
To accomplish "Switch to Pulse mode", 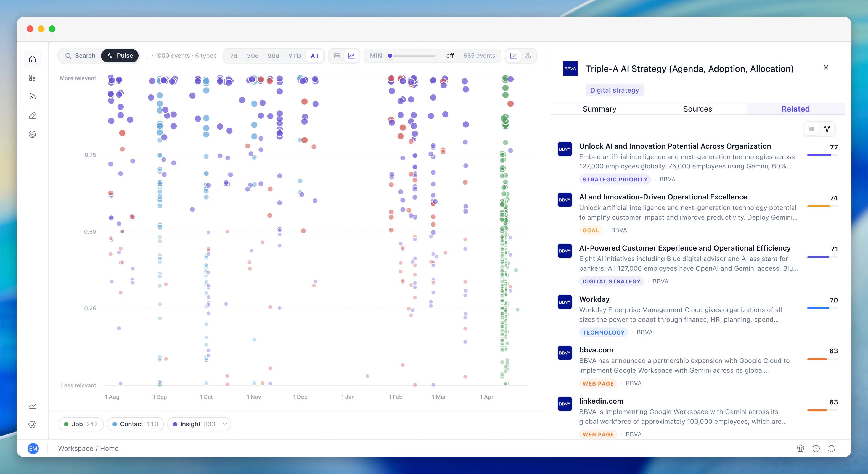I will [120, 56].
